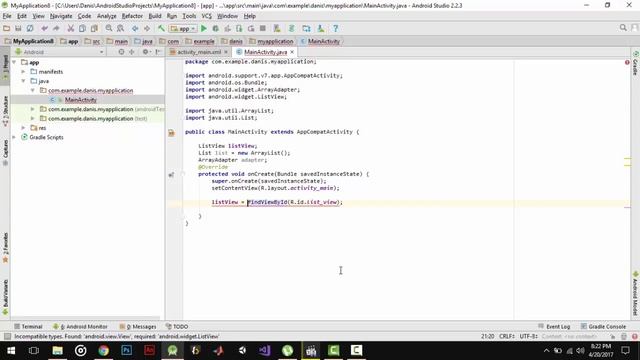Click the Undo arrow icon
The height and width of the screenshot is (360, 640).
pyautogui.click(x=44, y=28)
